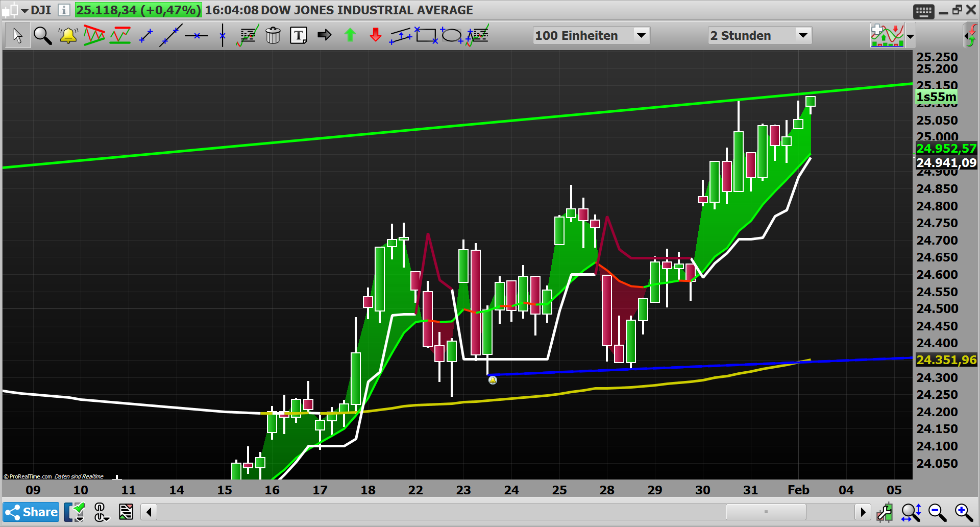The image size is (980, 527).
Task: Open the list template icon in bottom bar
Action: 126,512
